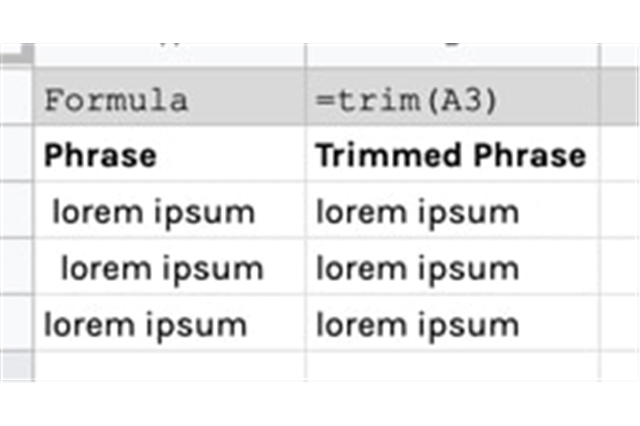This screenshot has width=640, height=426.
Task: Click gray cell right of =trim(A3)
Action: (x=620, y=100)
